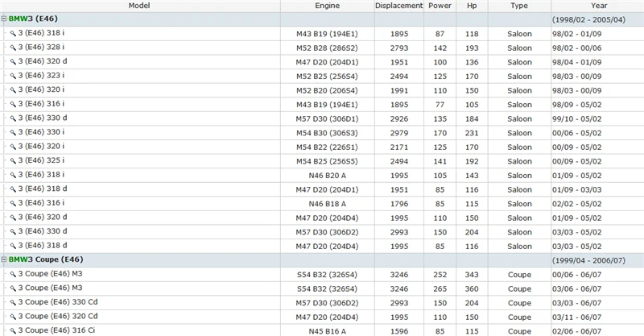Sort by the Year column header
This screenshot has width=644, height=336.
click(x=599, y=6)
